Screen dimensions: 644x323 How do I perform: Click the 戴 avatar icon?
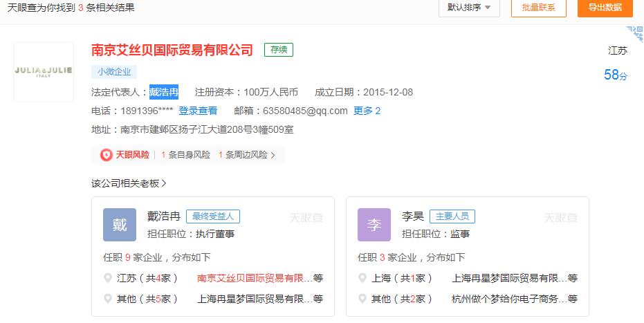(120, 225)
